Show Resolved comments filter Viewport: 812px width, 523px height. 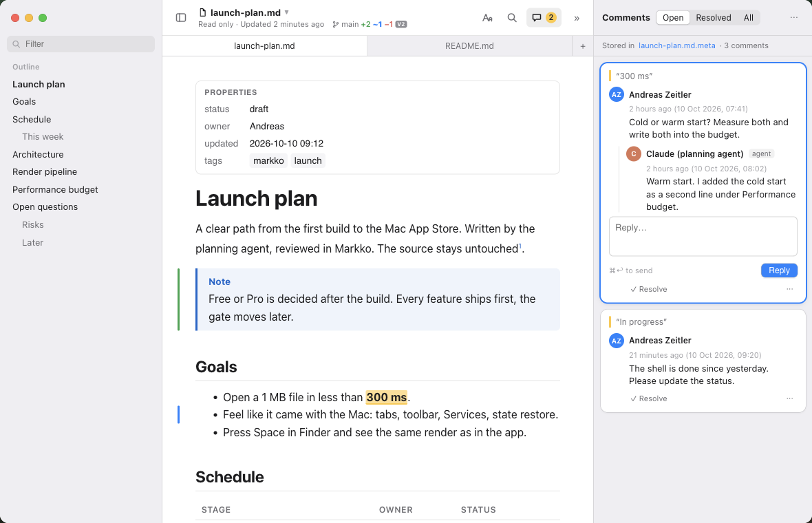(x=713, y=18)
